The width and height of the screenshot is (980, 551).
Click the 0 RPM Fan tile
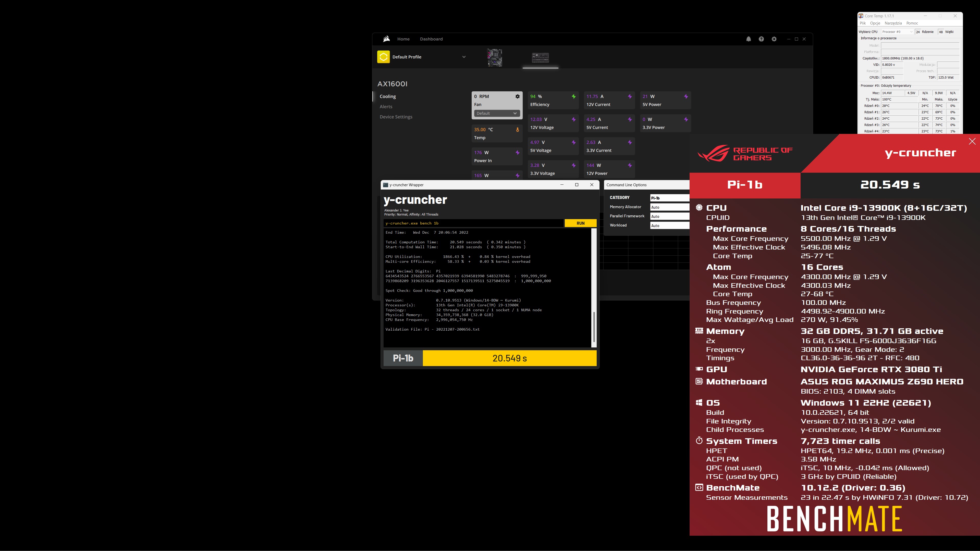pos(497,105)
